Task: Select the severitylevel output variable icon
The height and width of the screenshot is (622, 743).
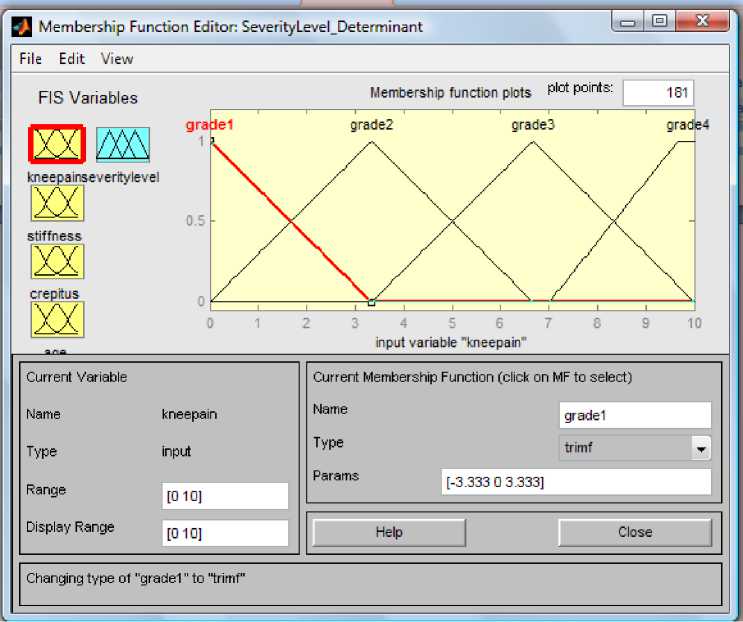Action: [123, 145]
